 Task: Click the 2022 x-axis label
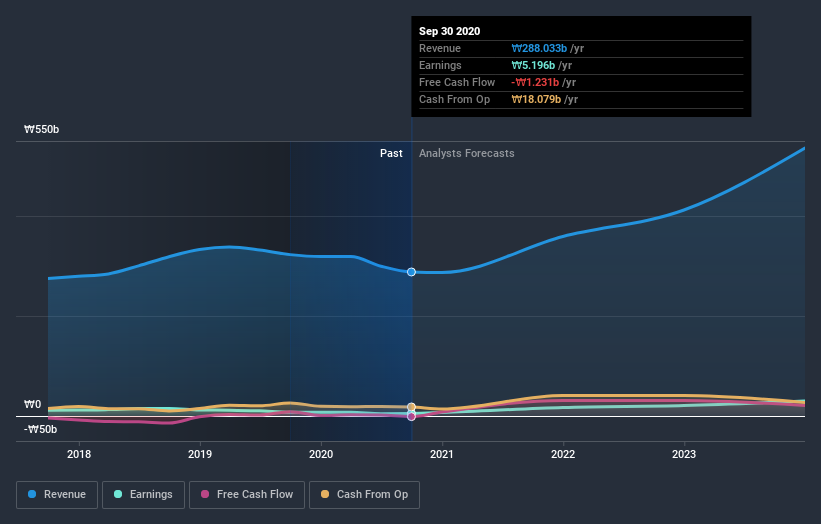coord(563,454)
